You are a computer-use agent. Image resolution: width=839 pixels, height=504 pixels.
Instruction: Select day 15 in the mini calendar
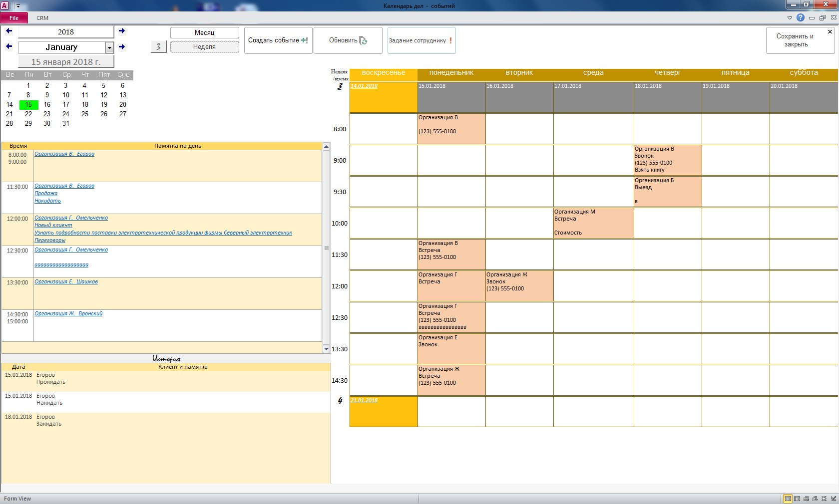pyautogui.click(x=28, y=104)
